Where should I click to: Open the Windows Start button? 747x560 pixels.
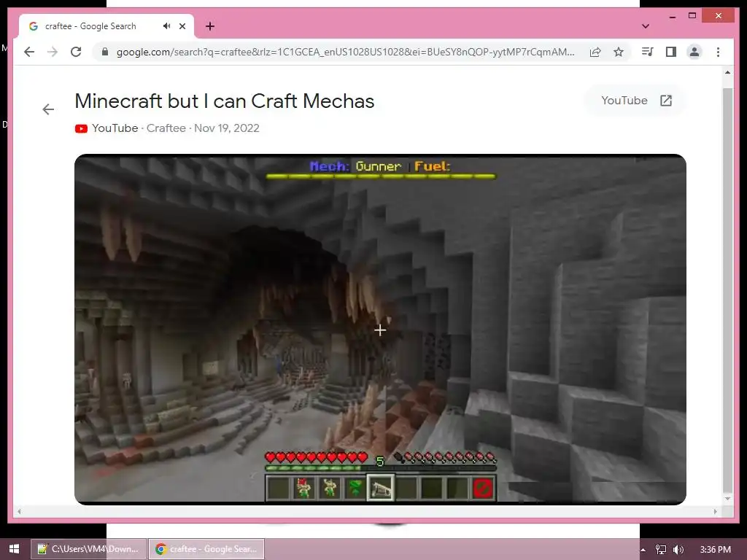click(14, 549)
